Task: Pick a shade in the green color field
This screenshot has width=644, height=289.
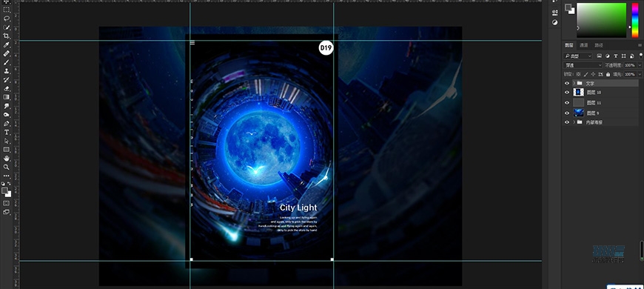Action: coord(601,20)
